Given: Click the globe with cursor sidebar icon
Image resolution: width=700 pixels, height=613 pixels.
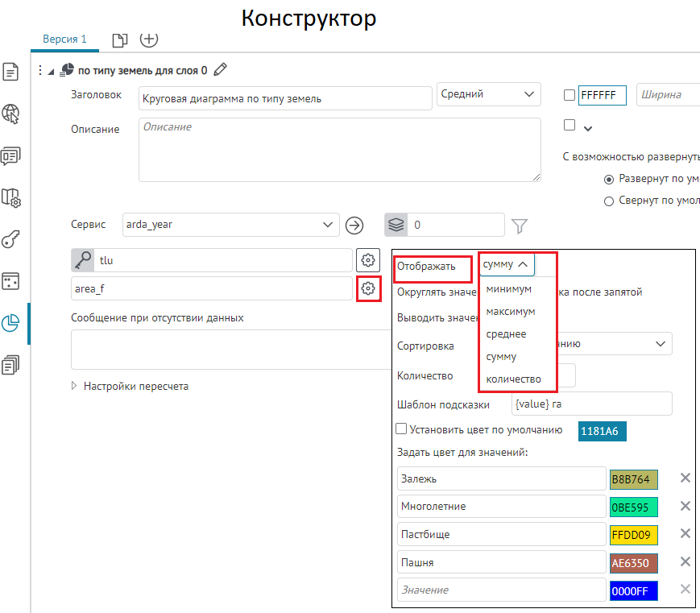Looking at the screenshot, I should point(11,114).
